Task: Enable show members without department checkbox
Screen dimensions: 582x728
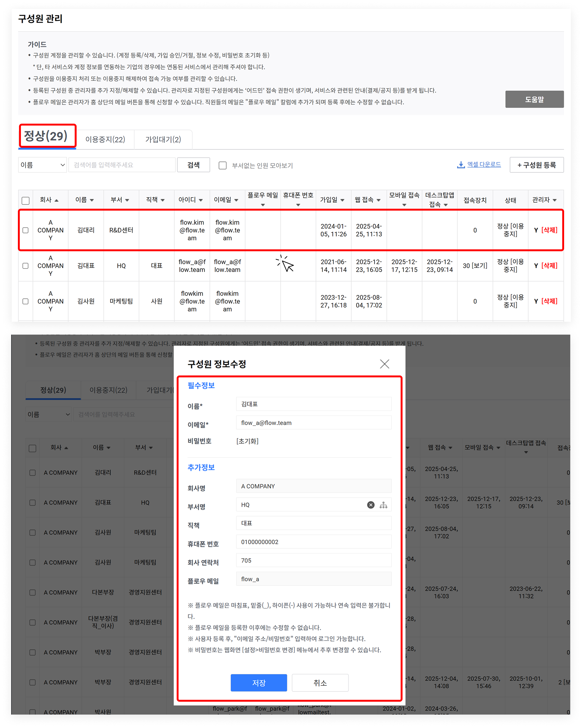Action: (x=222, y=165)
